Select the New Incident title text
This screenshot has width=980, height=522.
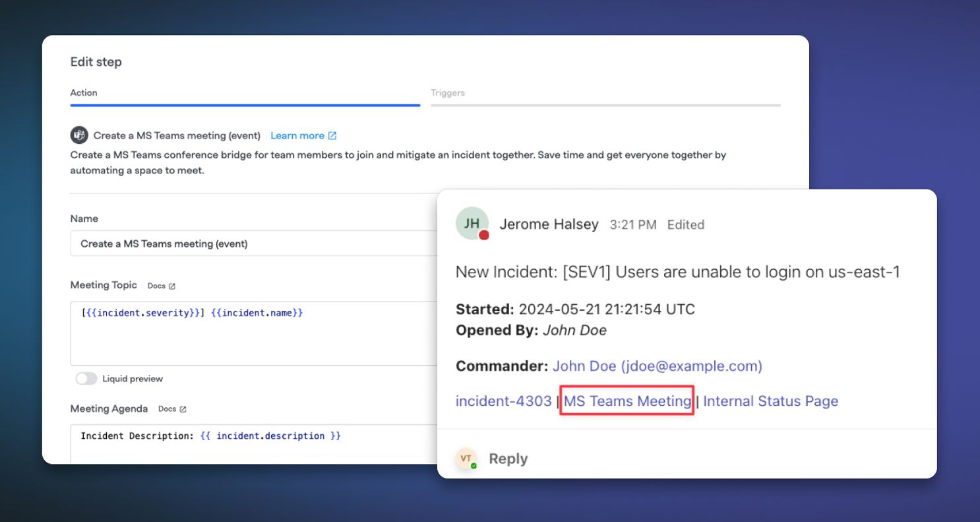pos(678,272)
